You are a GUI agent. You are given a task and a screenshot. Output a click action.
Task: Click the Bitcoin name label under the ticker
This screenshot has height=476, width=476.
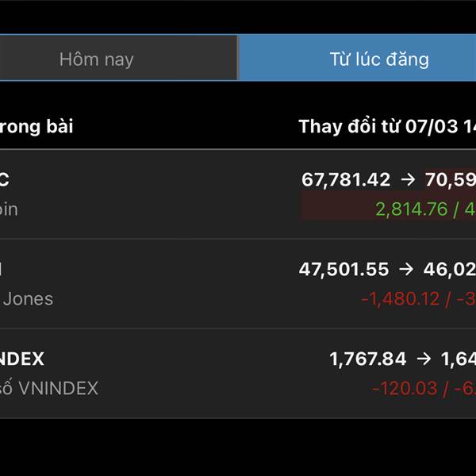click(9, 209)
